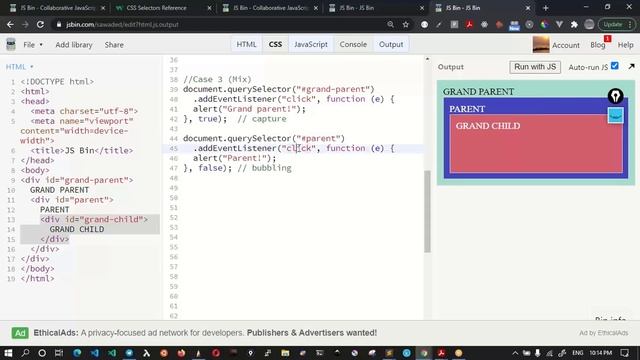Open the Windows notification center

click(624, 353)
